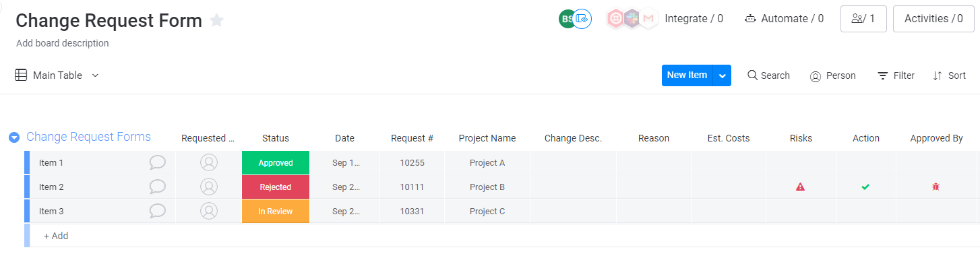Screen dimensions: 980x256
Task: Open Item 3 conversation bubble
Action: [x=158, y=211]
